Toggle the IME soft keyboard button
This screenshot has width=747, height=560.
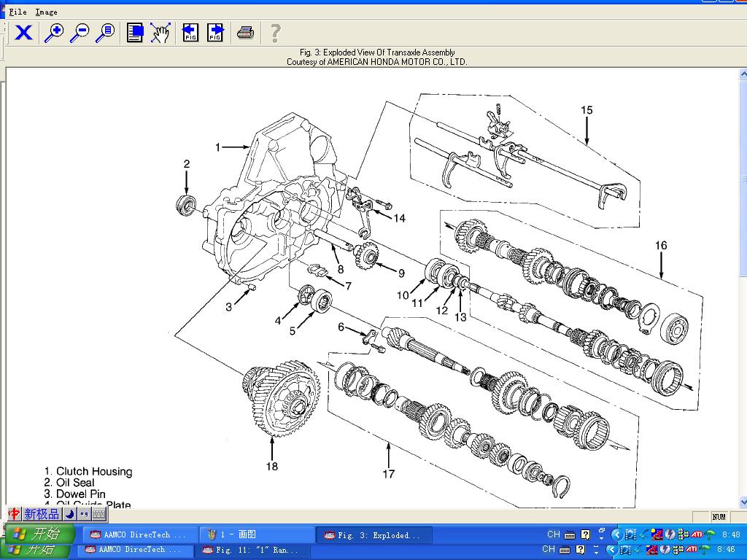(x=99, y=514)
